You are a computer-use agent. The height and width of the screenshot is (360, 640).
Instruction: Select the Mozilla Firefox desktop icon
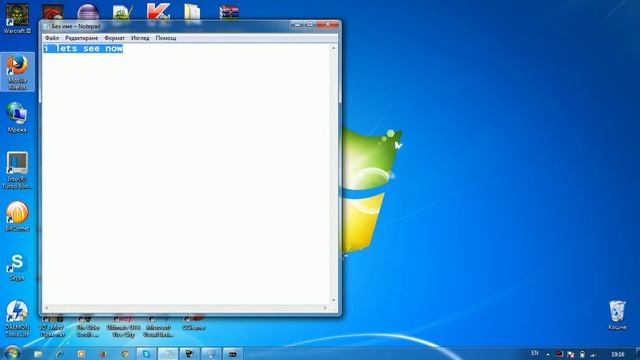pos(17,72)
